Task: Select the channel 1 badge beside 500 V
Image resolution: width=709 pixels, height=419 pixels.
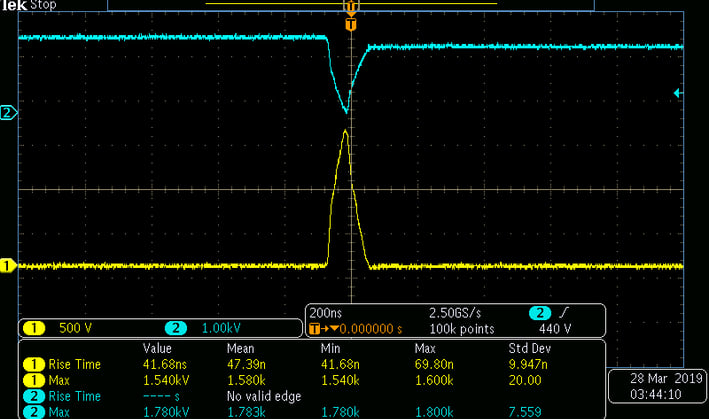Action: (x=34, y=328)
